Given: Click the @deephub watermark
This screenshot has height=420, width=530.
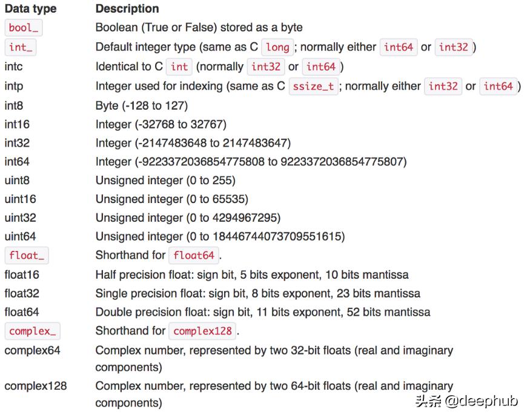Looking at the screenshot, I should 467,401.
